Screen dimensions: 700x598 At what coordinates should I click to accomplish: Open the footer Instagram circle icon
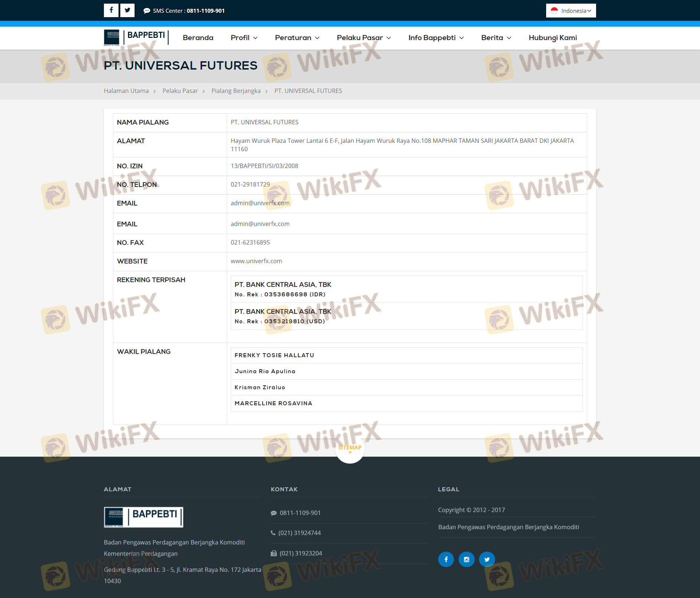click(466, 559)
